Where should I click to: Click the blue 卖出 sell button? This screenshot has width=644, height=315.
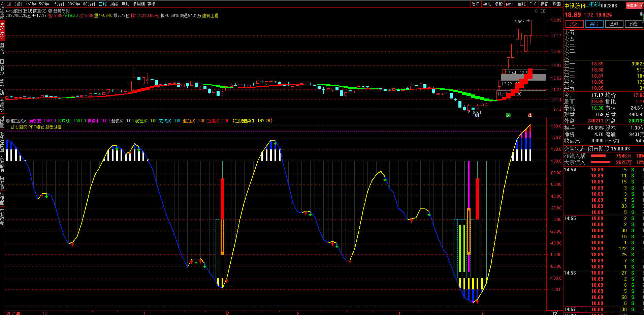[594, 24]
